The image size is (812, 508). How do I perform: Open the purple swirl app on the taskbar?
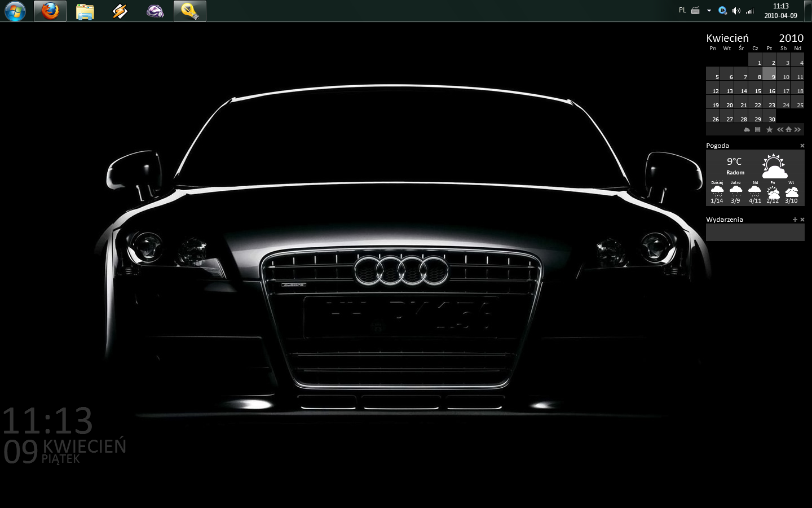click(155, 11)
